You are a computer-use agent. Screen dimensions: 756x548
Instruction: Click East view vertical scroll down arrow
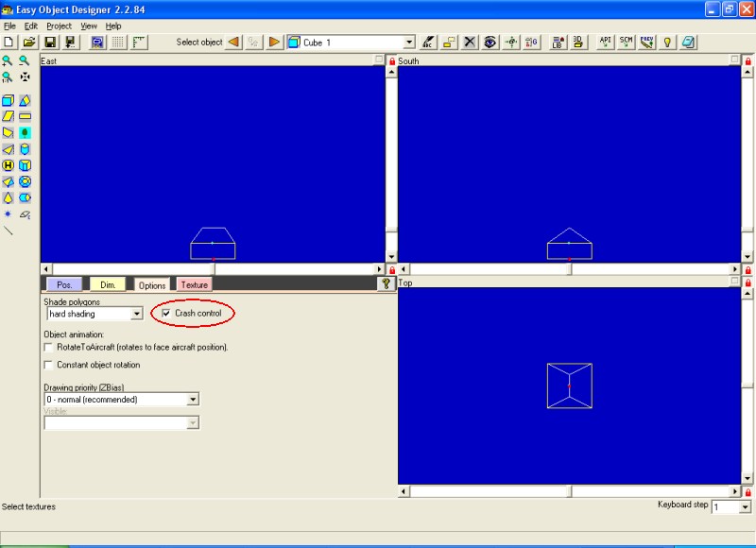click(x=391, y=257)
